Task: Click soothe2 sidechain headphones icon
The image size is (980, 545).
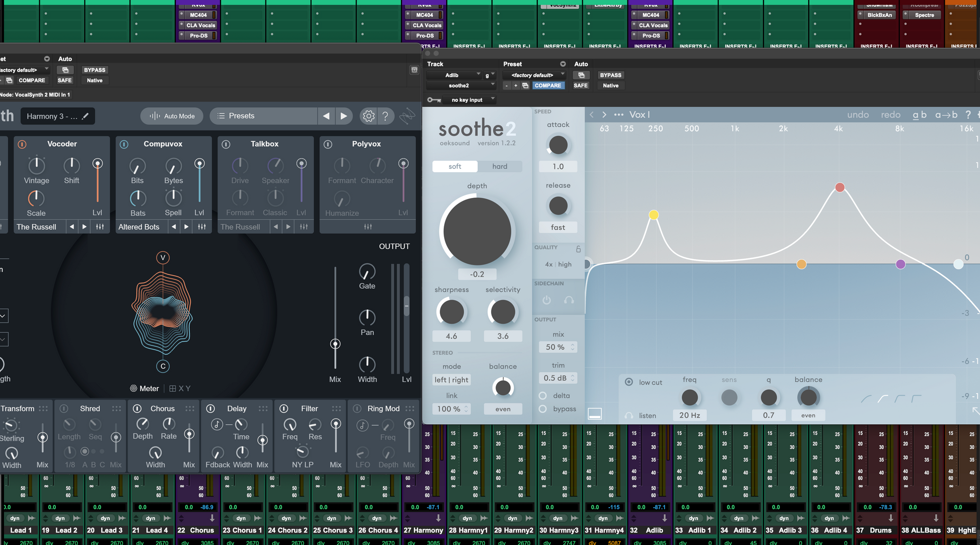Action: click(569, 300)
